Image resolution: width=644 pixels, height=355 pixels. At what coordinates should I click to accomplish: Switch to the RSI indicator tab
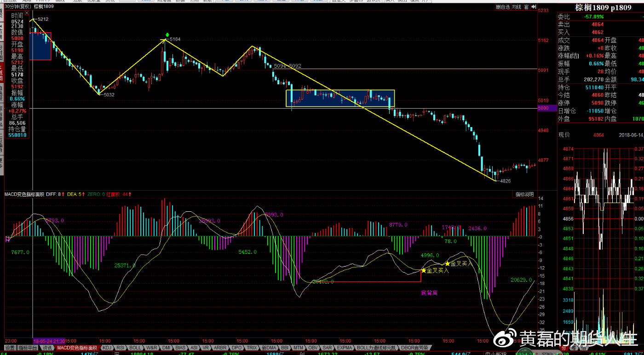coord(121,348)
